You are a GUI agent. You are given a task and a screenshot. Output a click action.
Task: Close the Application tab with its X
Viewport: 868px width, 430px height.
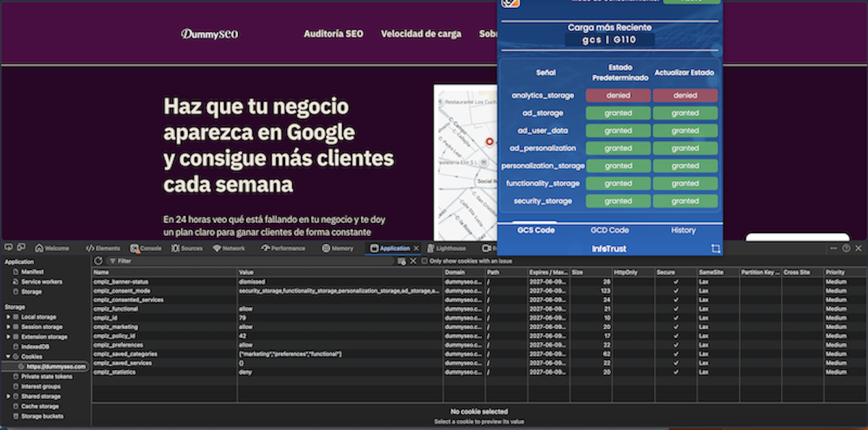pyautogui.click(x=416, y=248)
